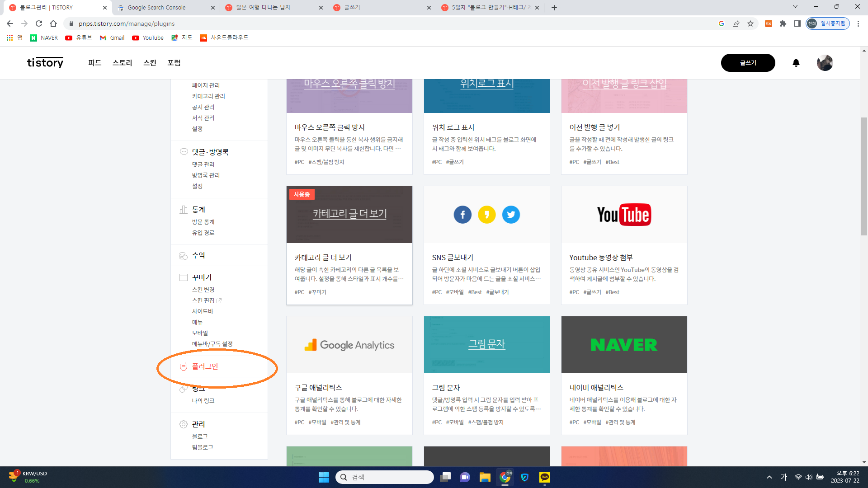Image resolution: width=868 pixels, height=488 pixels.
Task: Open 나의 링크 in the sidebar
Action: click(x=203, y=401)
